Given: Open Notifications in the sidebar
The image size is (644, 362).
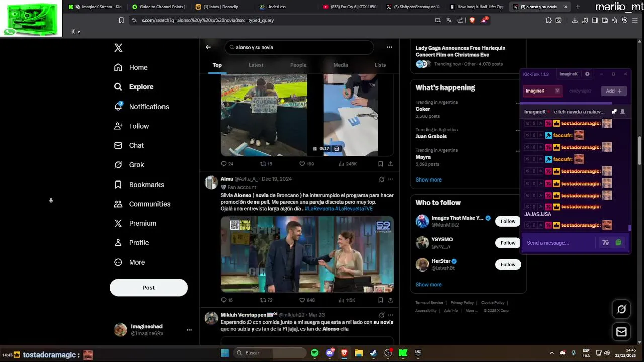Looking at the screenshot, I should pyautogui.click(x=141, y=106).
